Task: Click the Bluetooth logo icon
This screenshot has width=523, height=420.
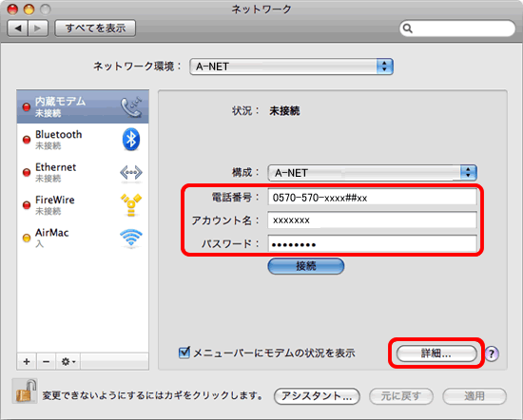Action: click(x=131, y=139)
